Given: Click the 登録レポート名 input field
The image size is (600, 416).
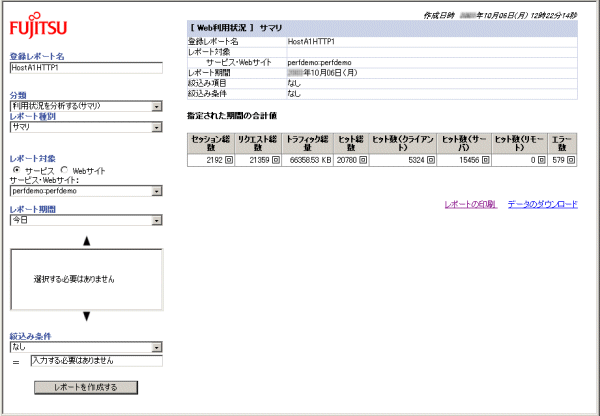Looking at the screenshot, I should coord(86,69).
